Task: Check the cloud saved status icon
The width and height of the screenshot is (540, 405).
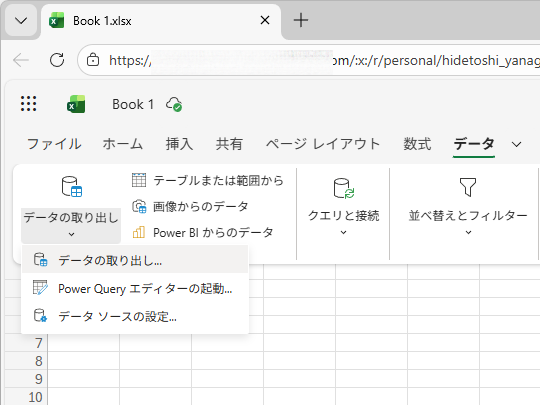Action: (174, 104)
